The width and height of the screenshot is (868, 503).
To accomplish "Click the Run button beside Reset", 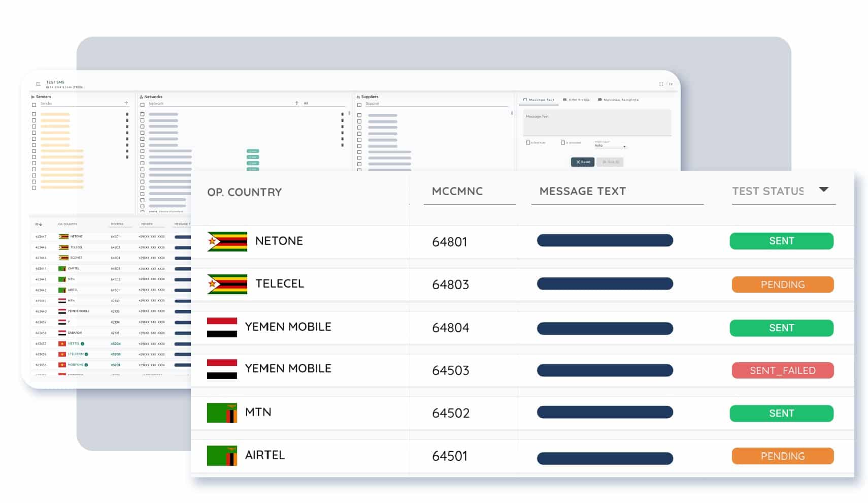I will [x=610, y=162].
